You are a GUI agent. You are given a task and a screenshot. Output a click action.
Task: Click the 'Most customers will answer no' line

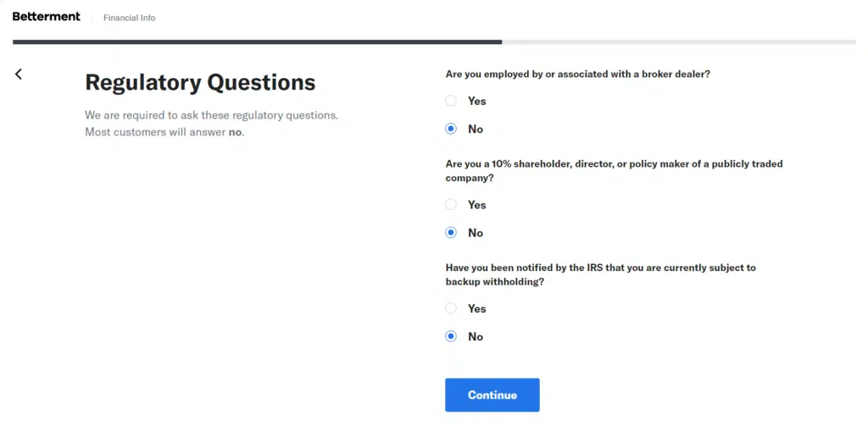pyautogui.click(x=164, y=132)
